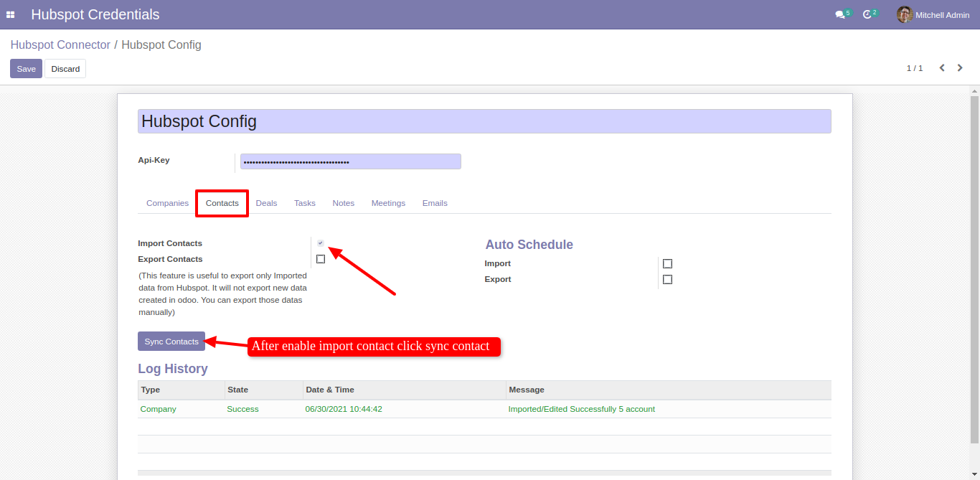980x480 pixels.
Task: Click the State column header
Action: click(x=264, y=390)
